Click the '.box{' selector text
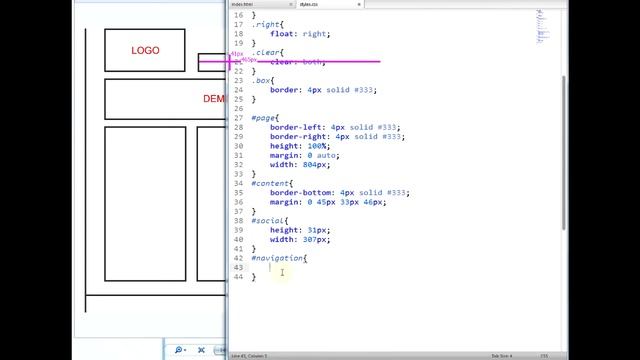The image size is (640, 360). click(x=263, y=80)
